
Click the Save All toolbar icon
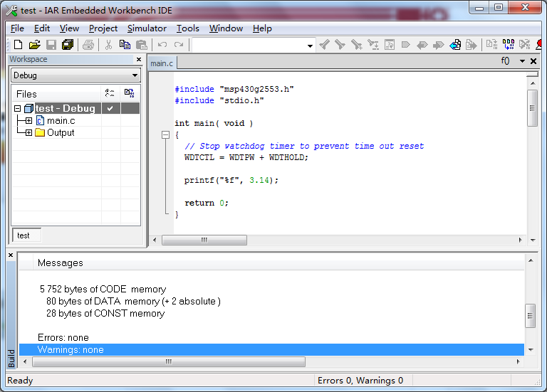pyautogui.click(x=68, y=45)
